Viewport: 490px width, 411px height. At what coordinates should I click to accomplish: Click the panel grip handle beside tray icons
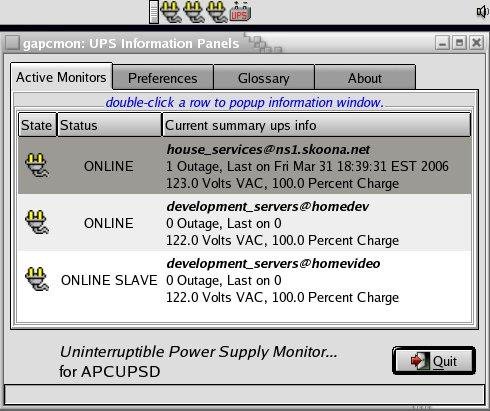[x=154, y=12]
